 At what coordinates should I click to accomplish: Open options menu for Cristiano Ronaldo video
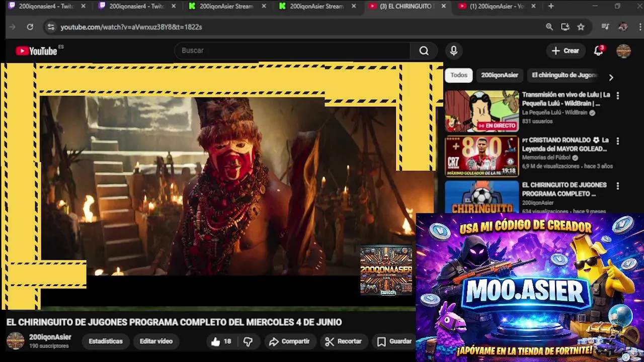618,141
